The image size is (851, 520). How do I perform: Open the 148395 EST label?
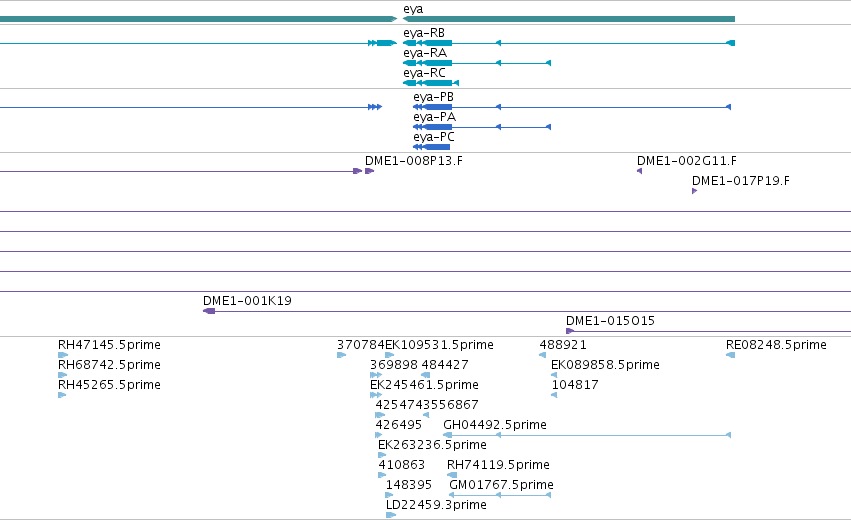(409, 485)
